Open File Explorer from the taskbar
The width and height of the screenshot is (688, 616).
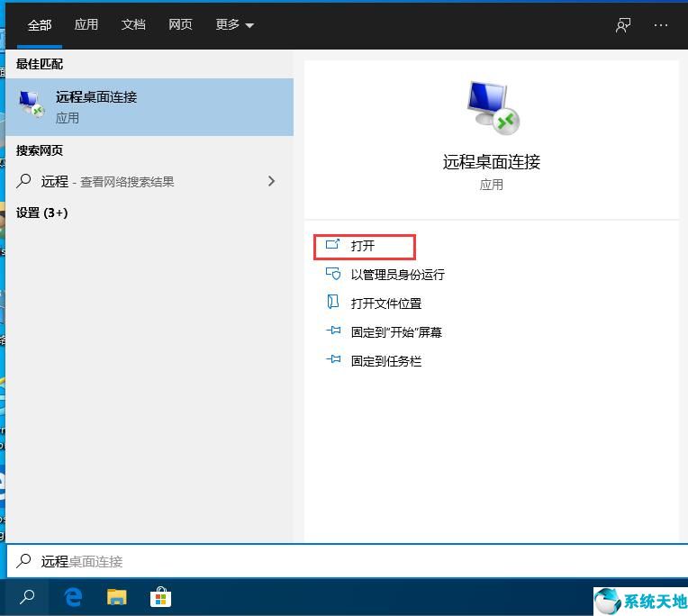[117, 598]
